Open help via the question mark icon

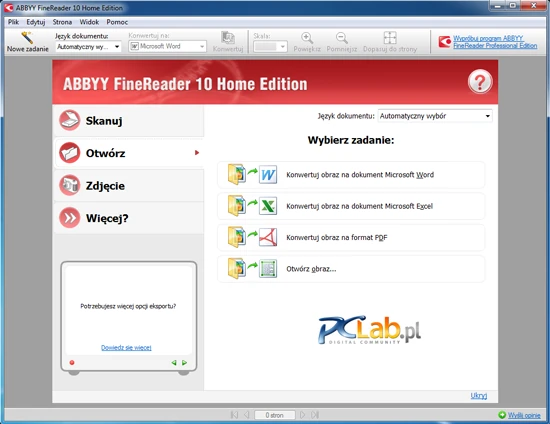coord(480,82)
